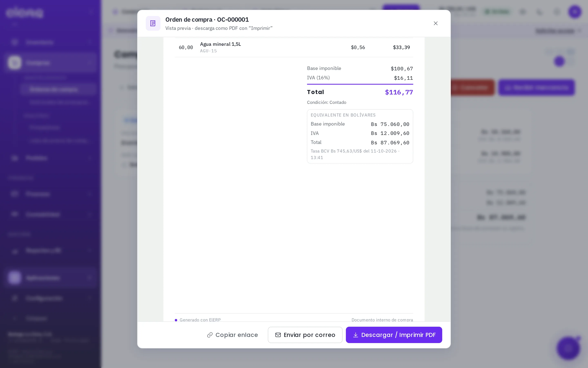
Task: Send the order via Enviar por correo
Action: (x=305, y=335)
